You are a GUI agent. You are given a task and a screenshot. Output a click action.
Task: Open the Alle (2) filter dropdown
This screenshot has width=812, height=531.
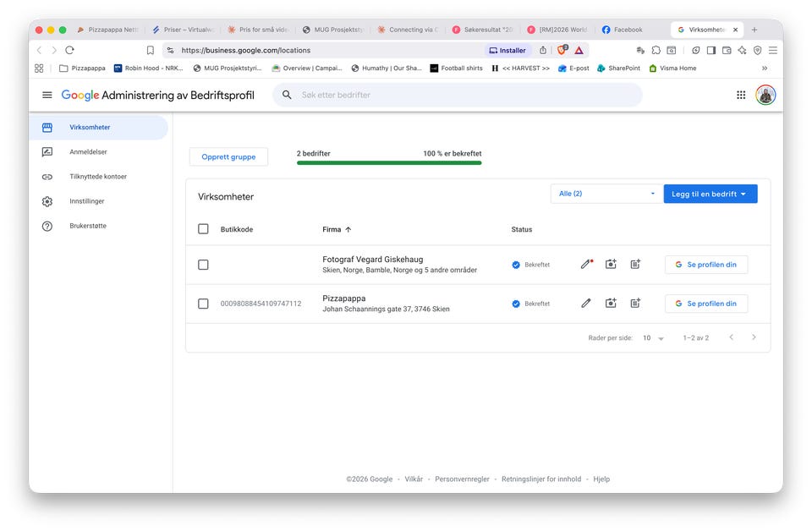[x=606, y=194]
